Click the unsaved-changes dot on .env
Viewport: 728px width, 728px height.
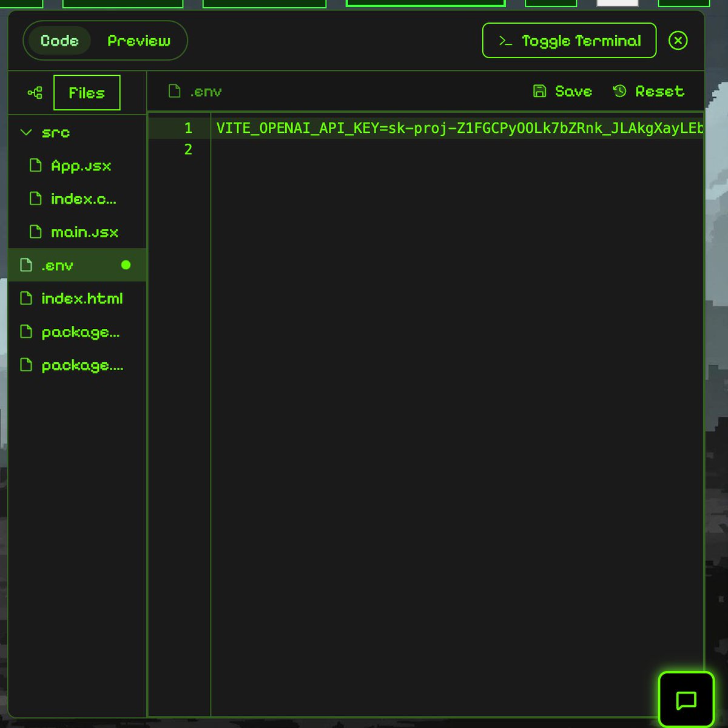click(126, 265)
